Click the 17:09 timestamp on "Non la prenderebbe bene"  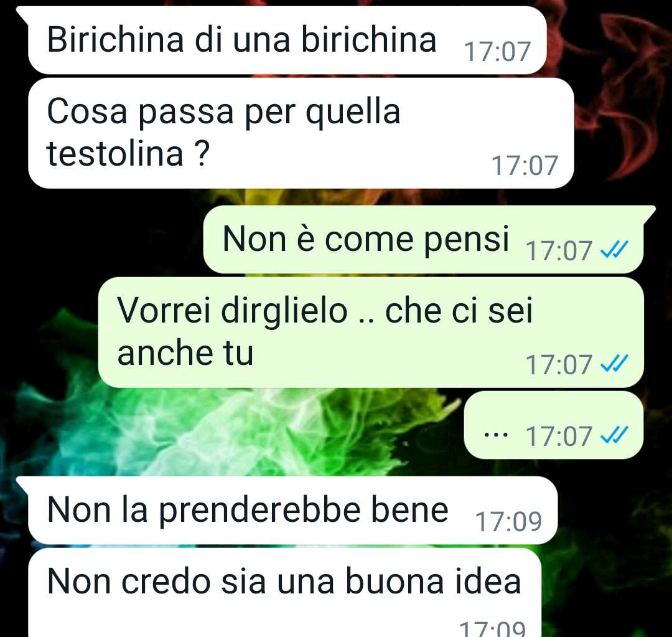[508, 522]
